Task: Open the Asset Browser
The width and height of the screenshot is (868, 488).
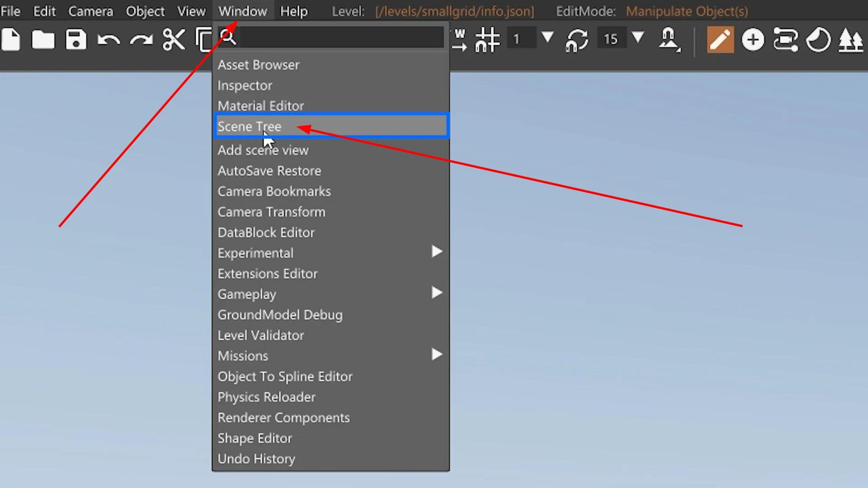Action: (258, 65)
